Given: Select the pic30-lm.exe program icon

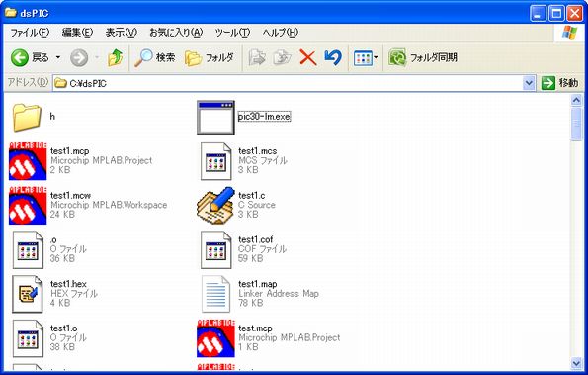Looking at the screenshot, I should click(x=215, y=117).
